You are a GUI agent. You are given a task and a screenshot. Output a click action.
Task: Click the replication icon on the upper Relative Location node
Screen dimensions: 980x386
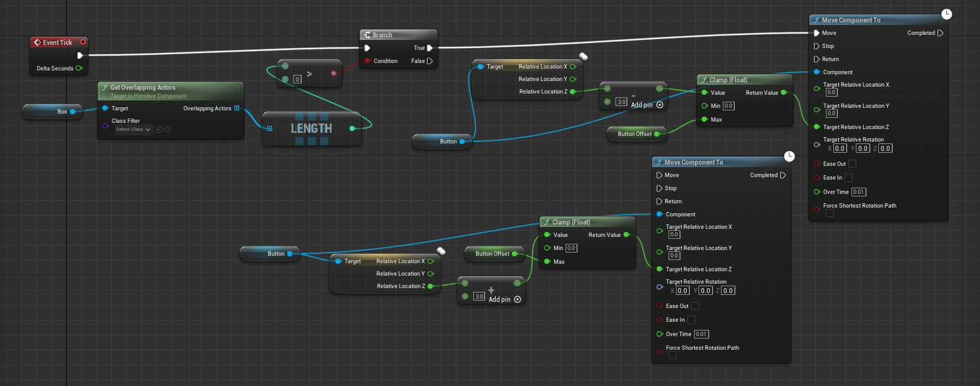[x=584, y=56]
